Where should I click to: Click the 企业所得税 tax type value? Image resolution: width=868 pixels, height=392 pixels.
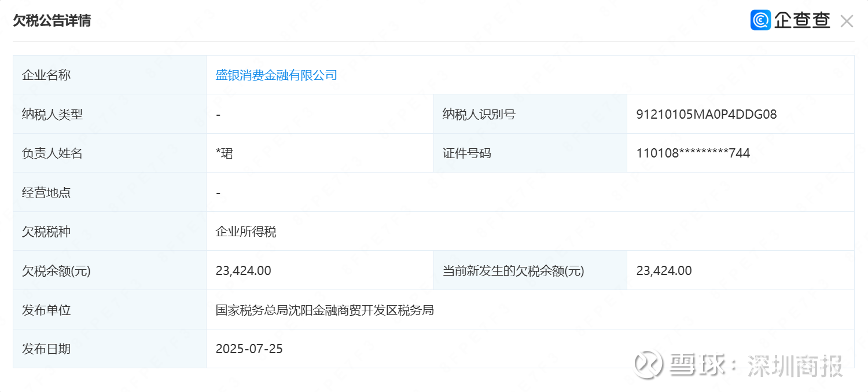coord(246,232)
